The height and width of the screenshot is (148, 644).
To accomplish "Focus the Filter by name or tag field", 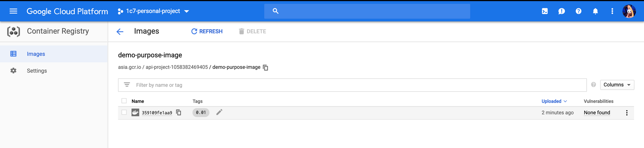I will (x=354, y=85).
